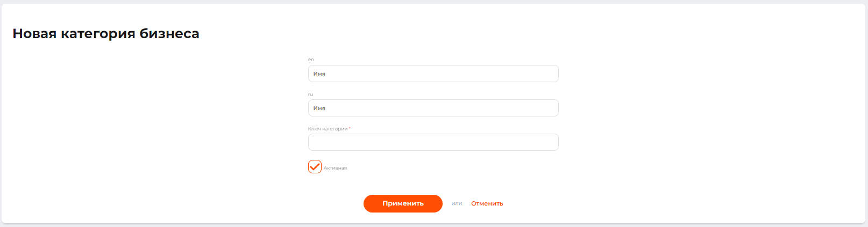Viewport: 868px width, 227px height.
Task: Place cursor in empty category key box
Action: tap(433, 142)
